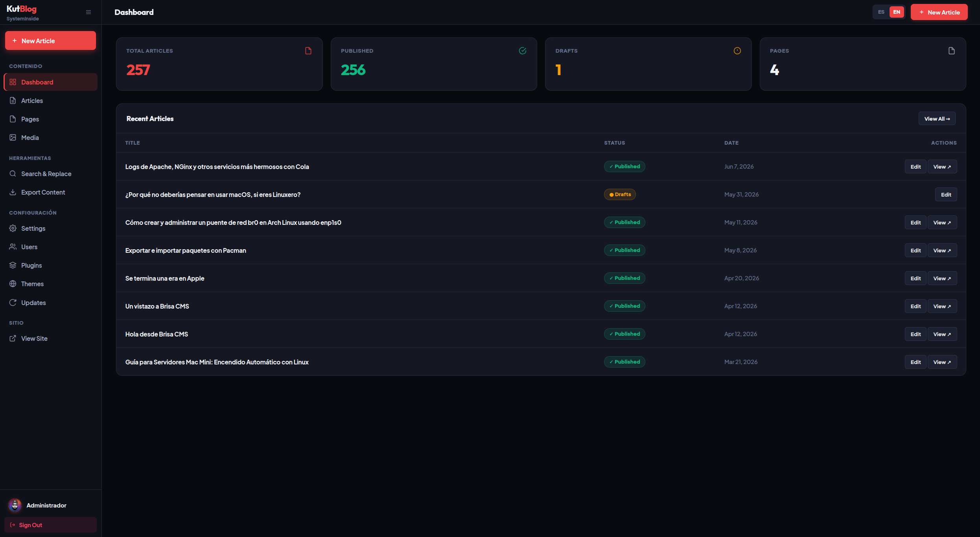Click the Themes globe icon
Image resolution: width=980 pixels, height=537 pixels.
pos(13,284)
